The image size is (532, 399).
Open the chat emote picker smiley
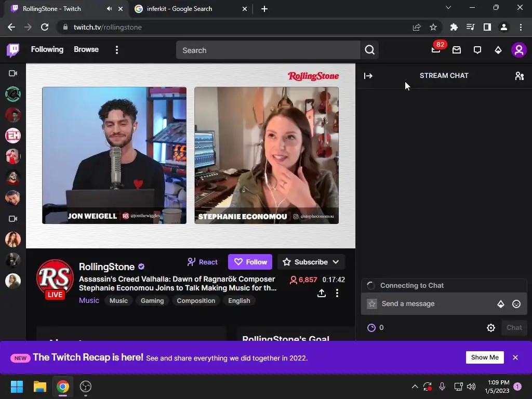point(516,304)
